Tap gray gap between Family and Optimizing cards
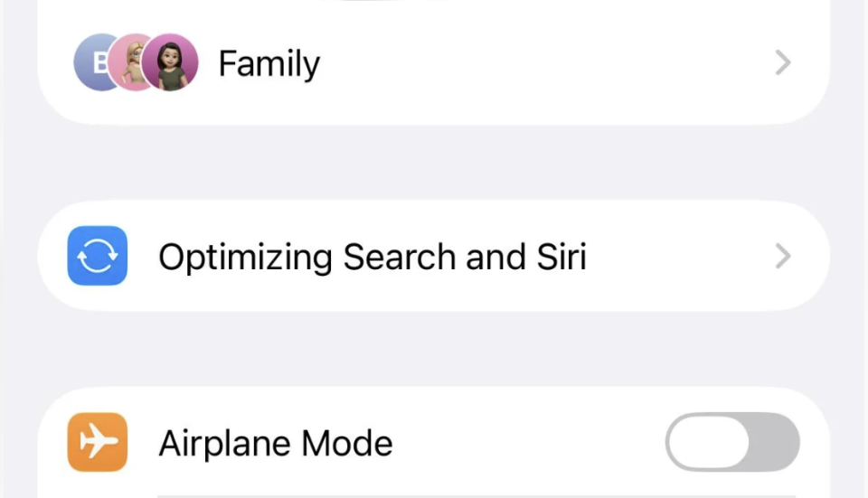This screenshot has width=868, height=498. pyautogui.click(x=433, y=163)
